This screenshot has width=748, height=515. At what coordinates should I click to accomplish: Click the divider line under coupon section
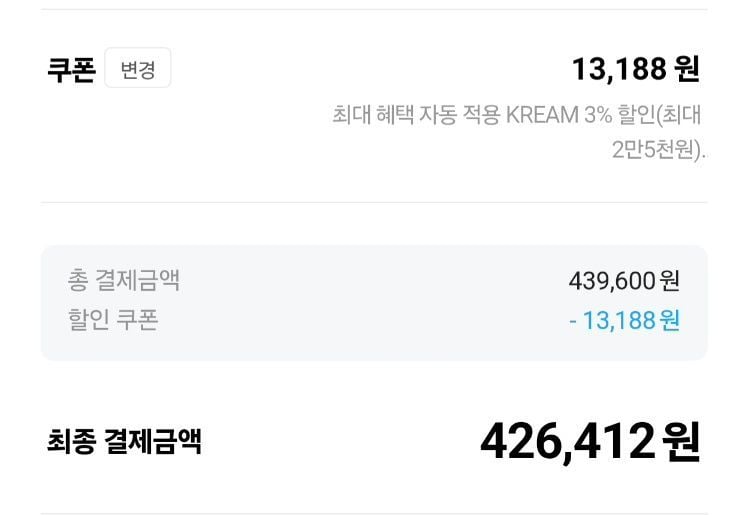[x=374, y=202]
